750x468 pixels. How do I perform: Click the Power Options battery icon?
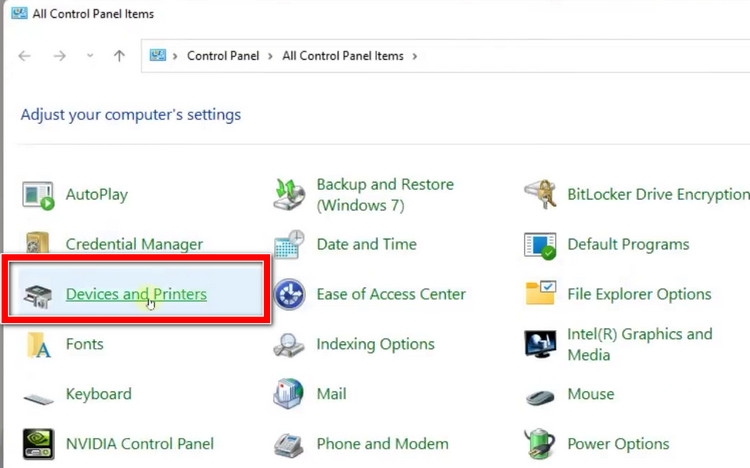[540, 444]
